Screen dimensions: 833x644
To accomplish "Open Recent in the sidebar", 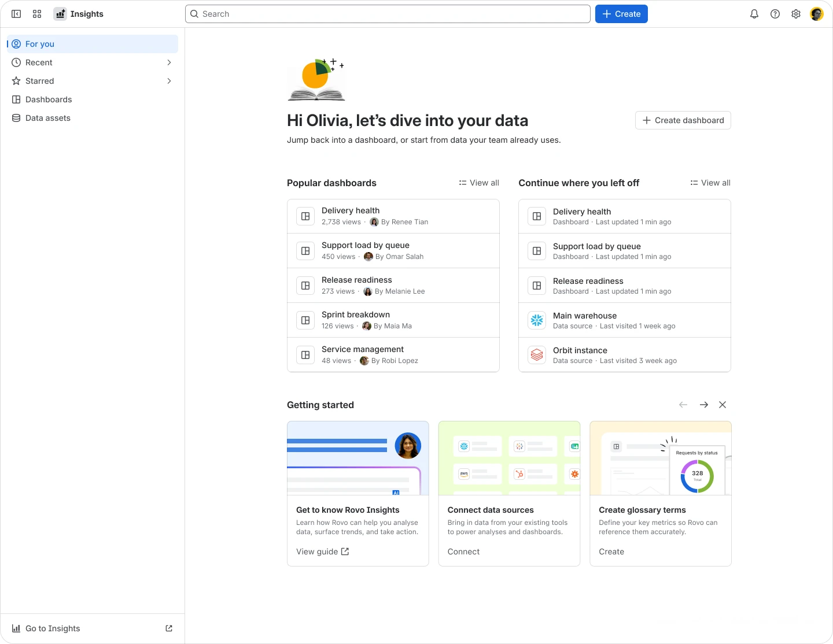I will [93, 62].
